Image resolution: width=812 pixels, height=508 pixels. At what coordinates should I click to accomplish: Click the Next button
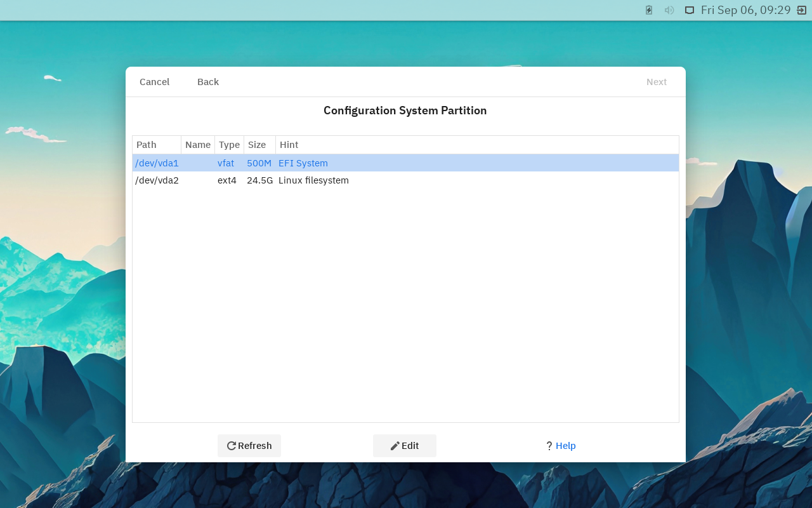tap(657, 81)
